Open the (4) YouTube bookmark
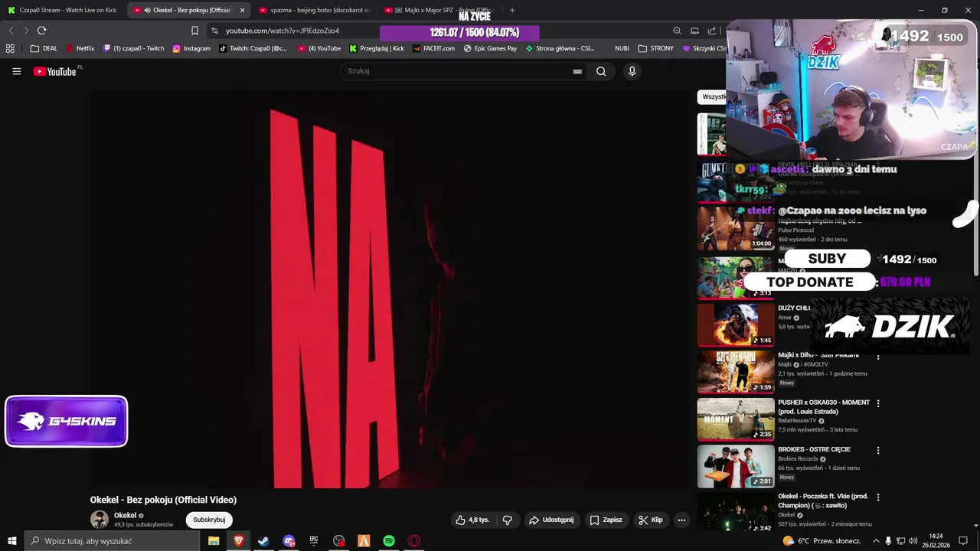Viewport: 980px width, 551px height. pyautogui.click(x=319, y=48)
